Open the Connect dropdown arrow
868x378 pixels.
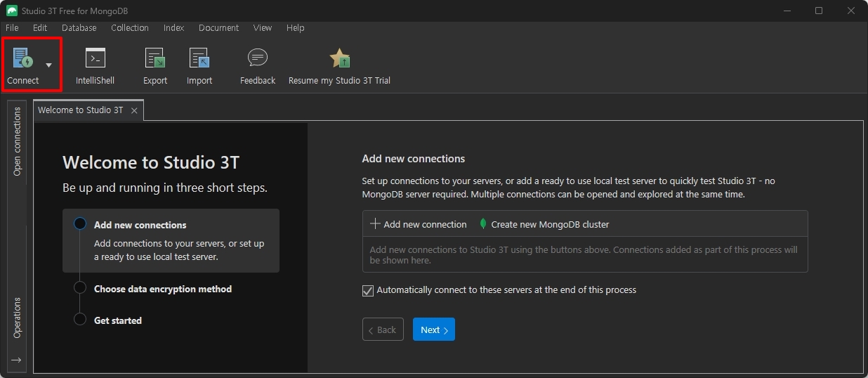49,65
